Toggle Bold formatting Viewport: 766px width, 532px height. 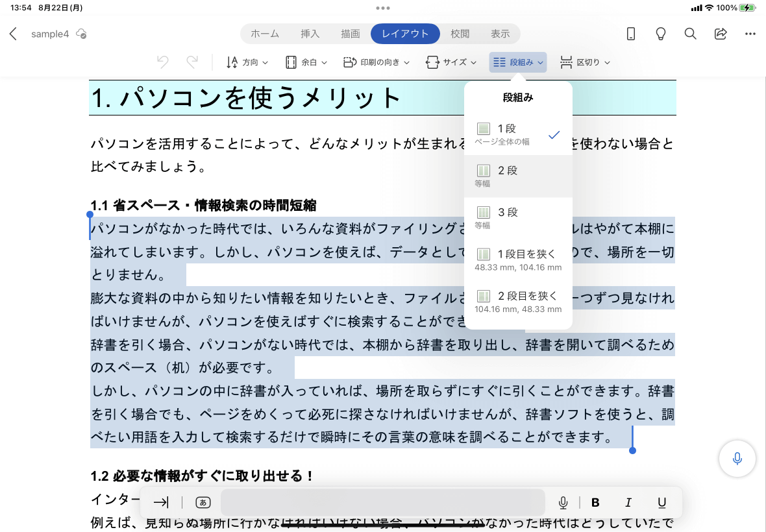(x=595, y=502)
